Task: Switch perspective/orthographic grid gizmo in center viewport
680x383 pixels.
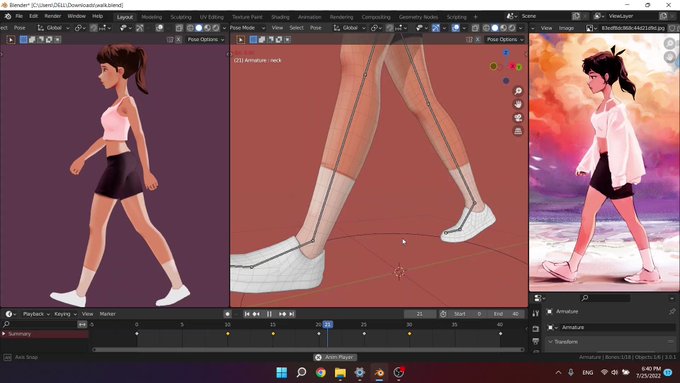Action: point(518,131)
